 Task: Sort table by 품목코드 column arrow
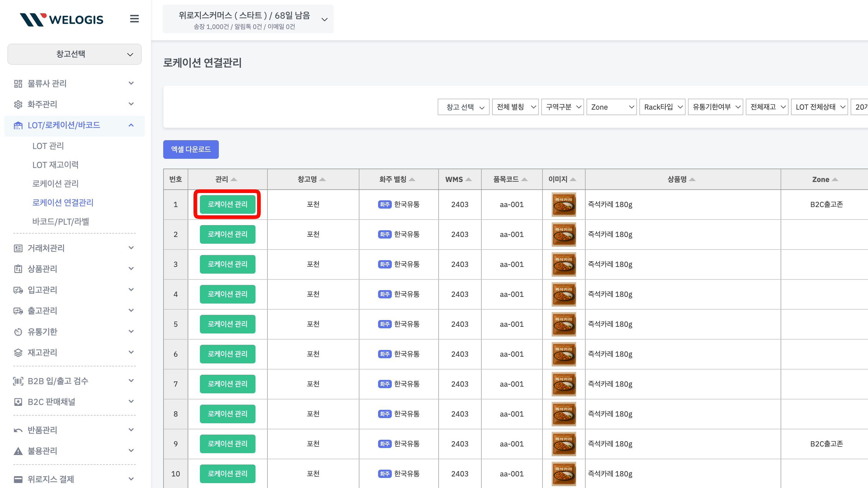[524, 180]
